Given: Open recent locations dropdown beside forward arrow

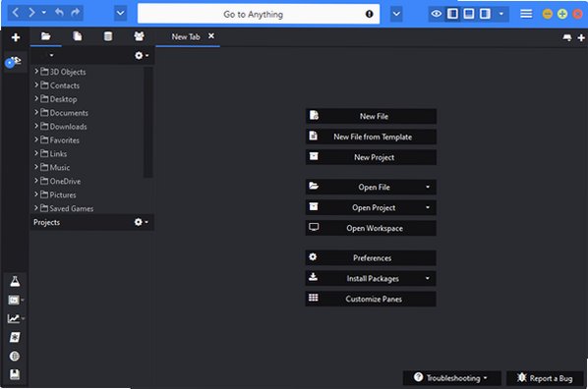Looking at the screenshot, I should point(44,13).
